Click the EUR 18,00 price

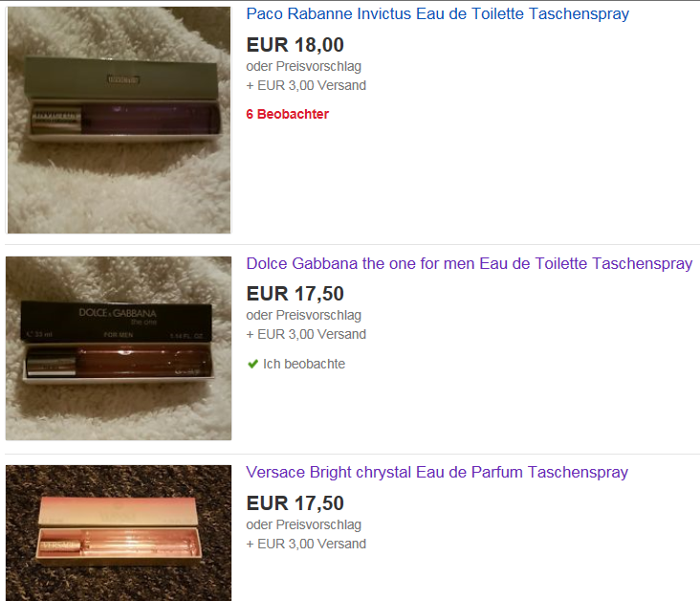(295, 45)
